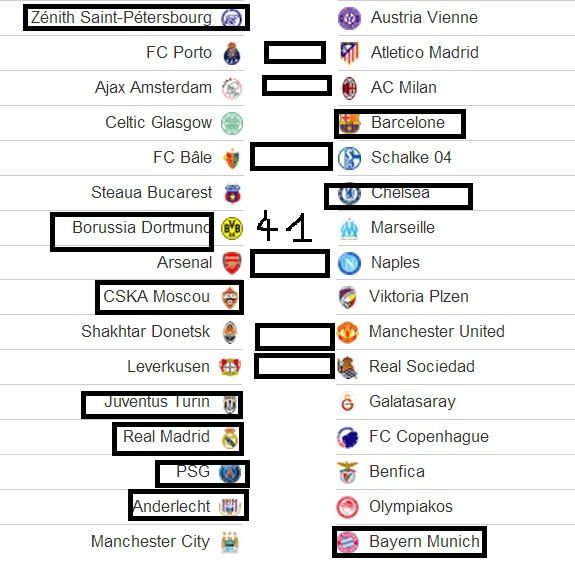575x581 pixels.
Task: Select the Manchester United crest
Action: pos(348,332)
